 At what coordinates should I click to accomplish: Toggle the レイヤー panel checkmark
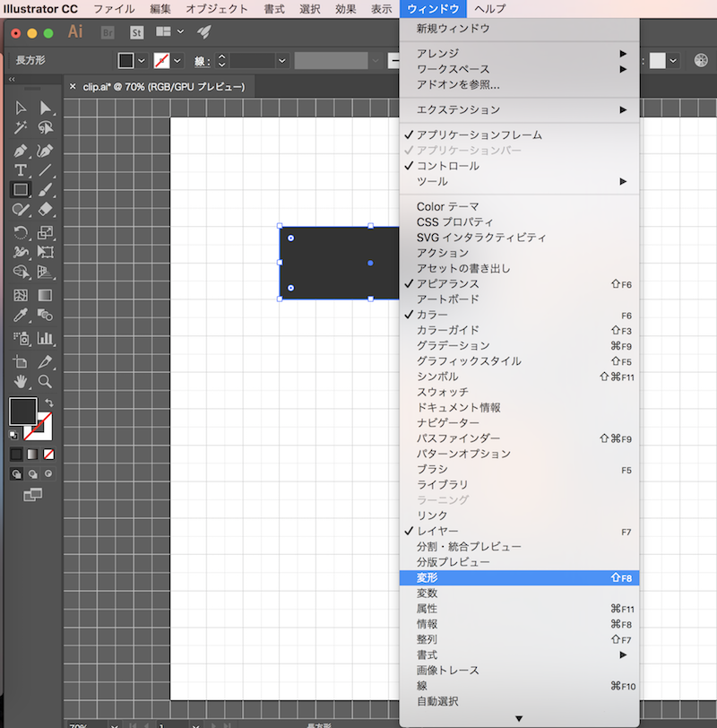pos(437,532)
